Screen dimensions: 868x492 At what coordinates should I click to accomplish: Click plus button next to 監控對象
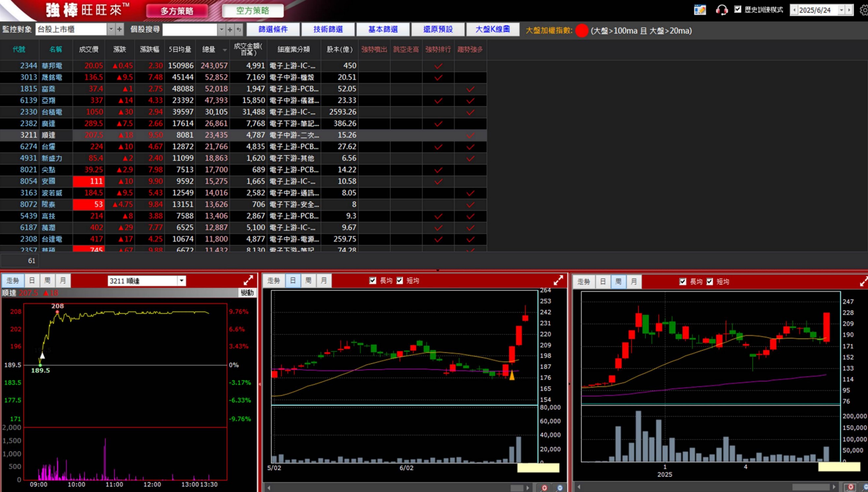coord(119,29)
